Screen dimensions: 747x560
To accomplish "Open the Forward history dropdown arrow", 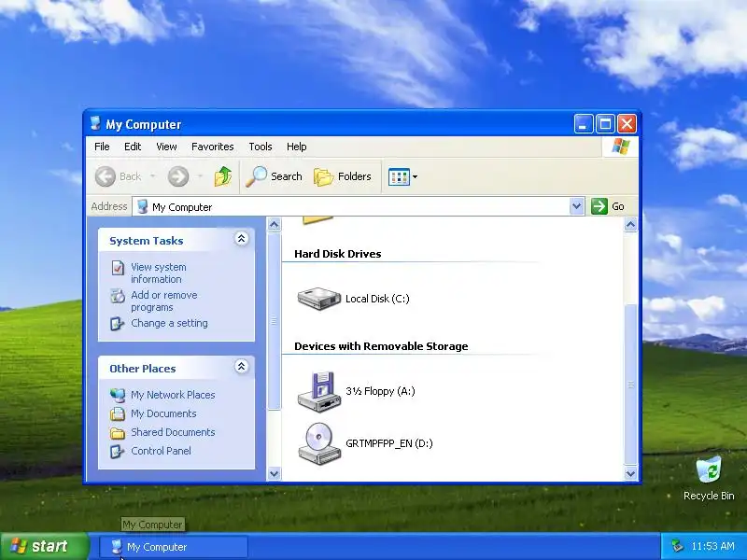I will point(201,176).
